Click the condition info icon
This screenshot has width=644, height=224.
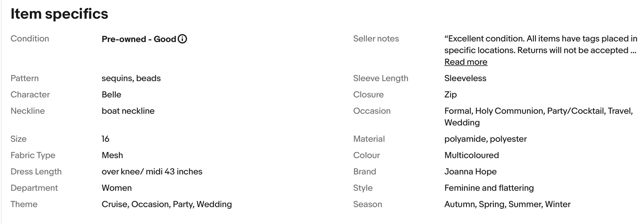(x=182, y=39)
